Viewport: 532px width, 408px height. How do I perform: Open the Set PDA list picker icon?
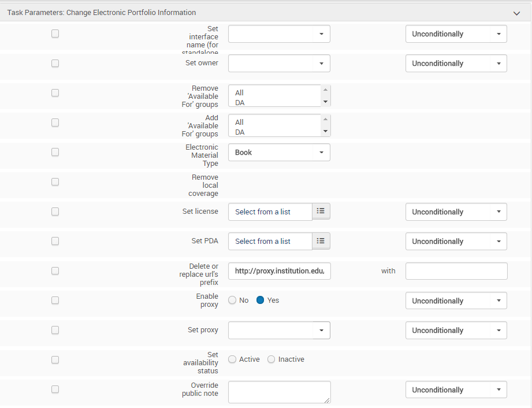(321, 241)
